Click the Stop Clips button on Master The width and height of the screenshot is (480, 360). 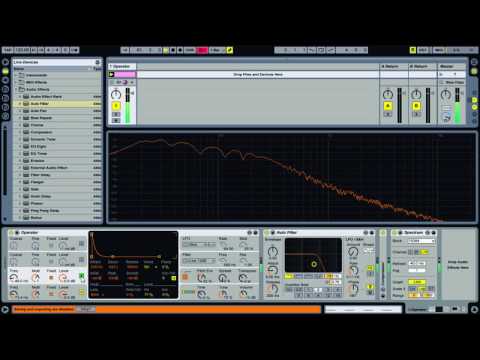click(x=452, y=82)
